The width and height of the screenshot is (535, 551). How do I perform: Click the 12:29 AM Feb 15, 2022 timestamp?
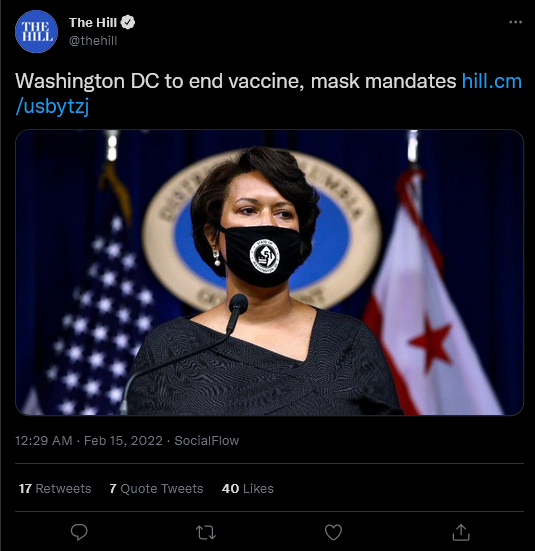(x=89, y=441)
